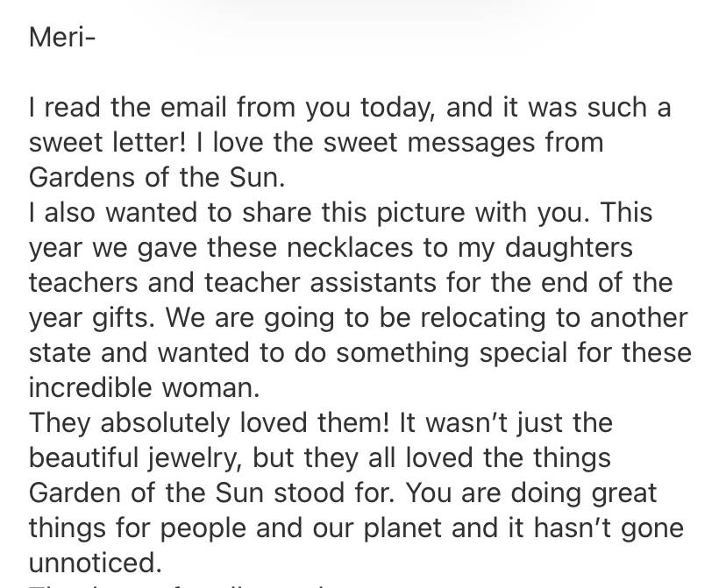Click the word 'messages' in the second line

(x=471, y=143)
